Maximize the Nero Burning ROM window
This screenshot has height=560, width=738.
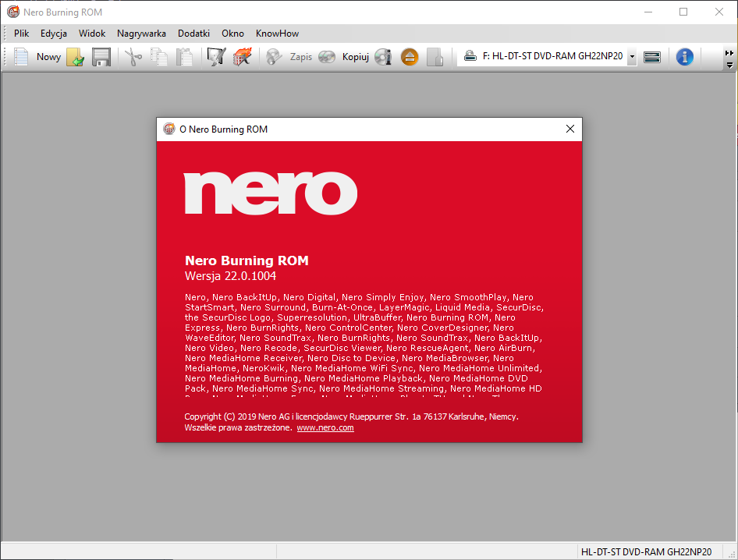(x=683, y=12)
